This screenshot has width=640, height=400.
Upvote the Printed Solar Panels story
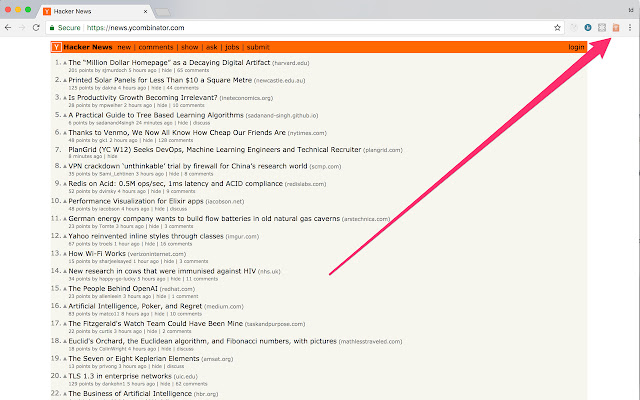coord(64,81)
